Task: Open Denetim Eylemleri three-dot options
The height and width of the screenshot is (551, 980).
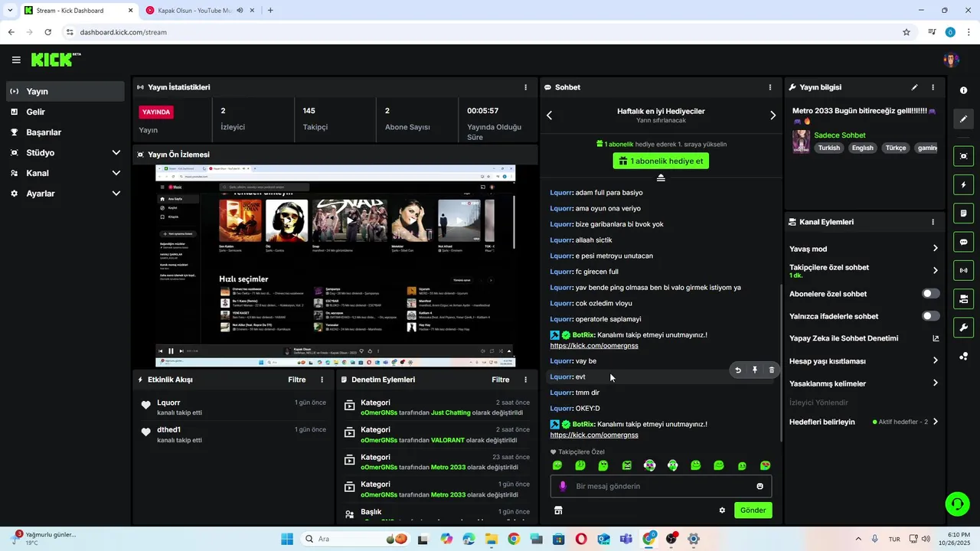Action: click(x=525, y=380)
